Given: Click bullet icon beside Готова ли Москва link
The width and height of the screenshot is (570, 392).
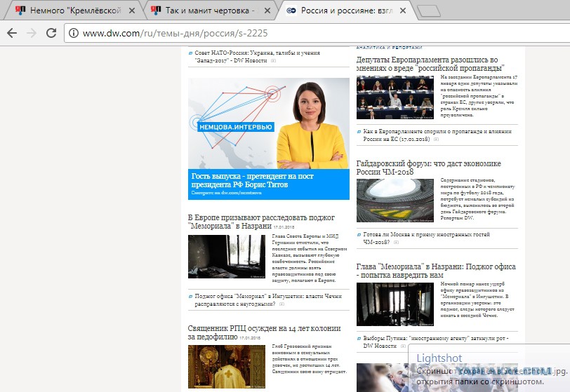Looking at the screenshot, I should (x=359, y=234).
